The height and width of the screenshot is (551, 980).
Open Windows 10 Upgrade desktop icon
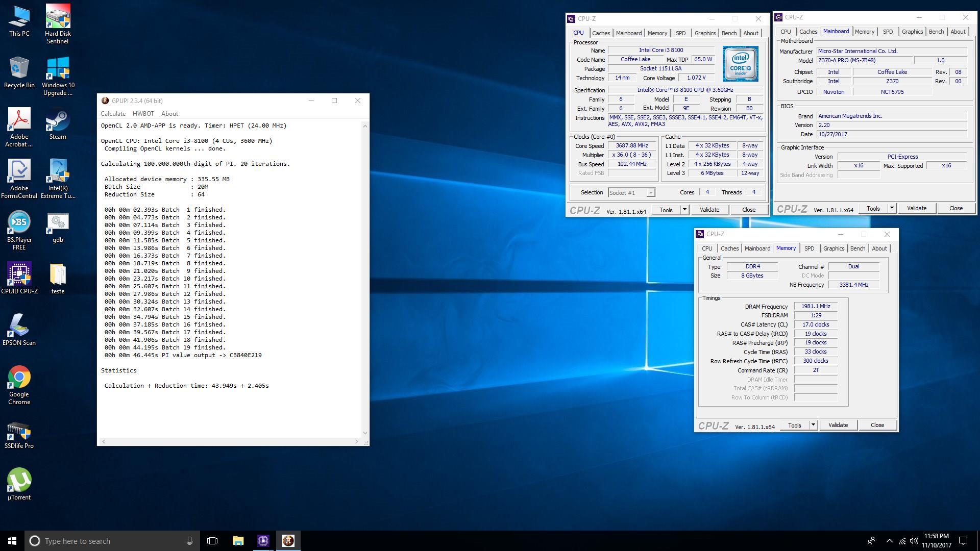tap(58, 76)
